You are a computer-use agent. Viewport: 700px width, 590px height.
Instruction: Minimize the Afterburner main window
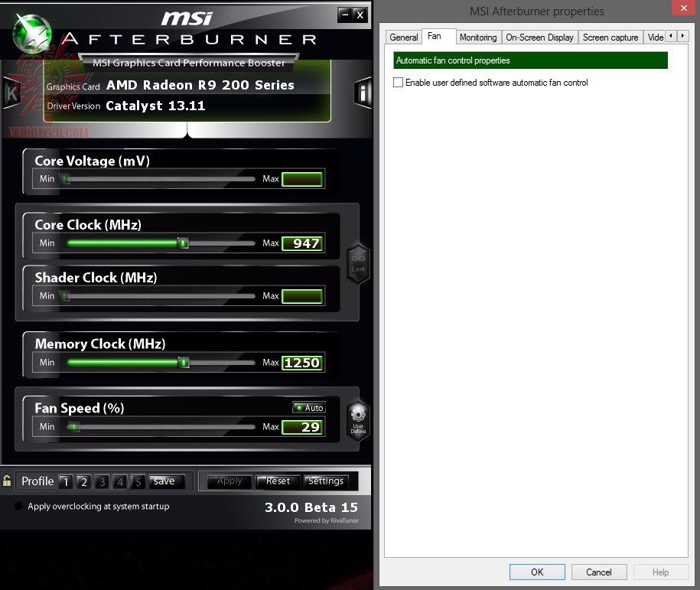(x=344, y=15)
